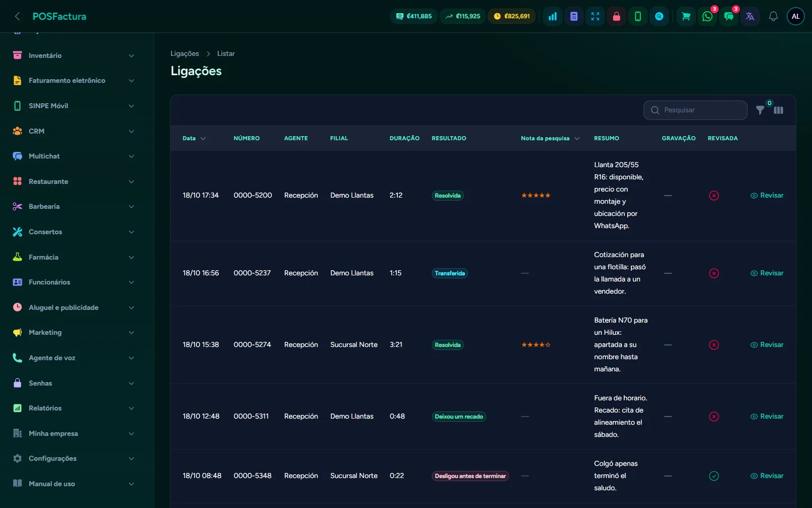Toggle reviewed status for call 0000-5274
This screenshot has width=812, height=508.
714,345
